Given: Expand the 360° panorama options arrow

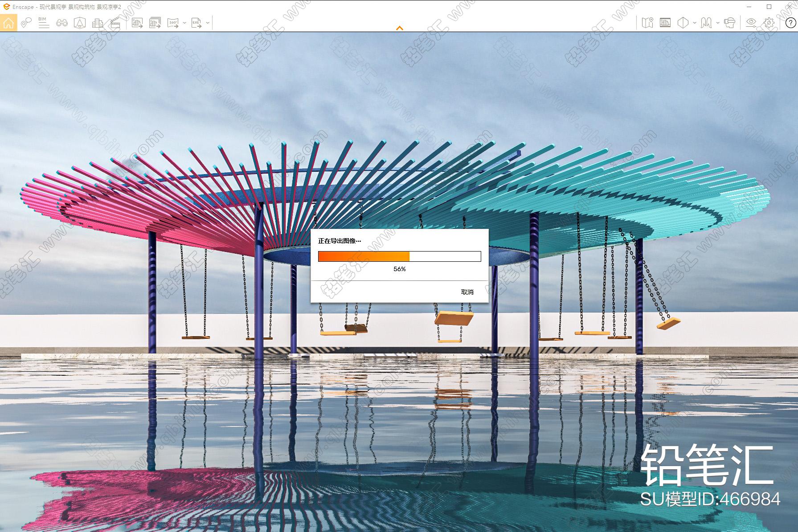Looking at the screenshot, I should 184,23.
